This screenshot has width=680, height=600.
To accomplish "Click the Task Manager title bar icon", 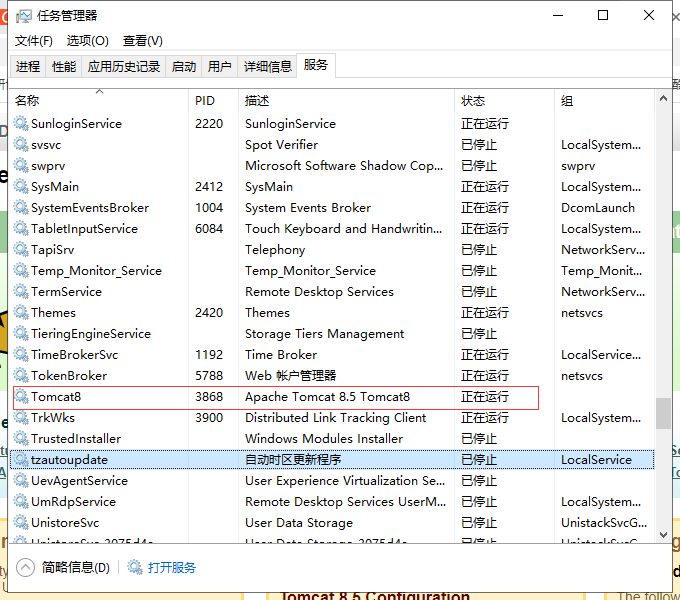I will (23, 16).
